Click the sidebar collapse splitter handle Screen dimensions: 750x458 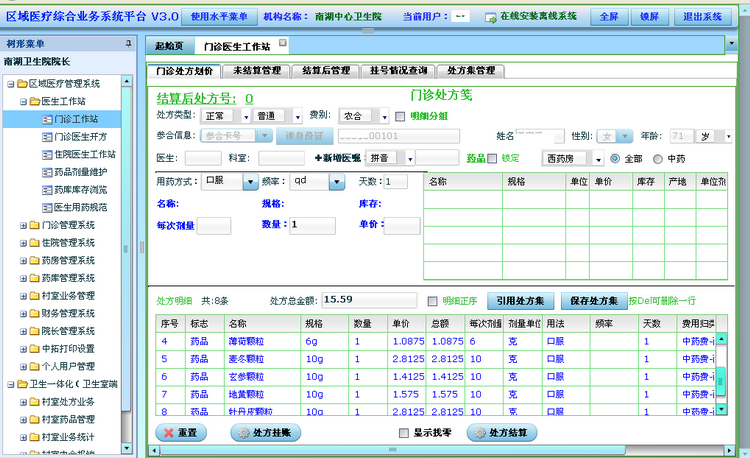pyautogui.click(x=142, y=247)
